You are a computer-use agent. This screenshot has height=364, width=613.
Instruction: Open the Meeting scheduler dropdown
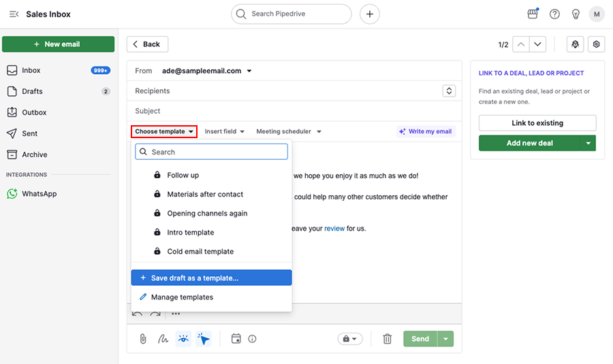289,131
